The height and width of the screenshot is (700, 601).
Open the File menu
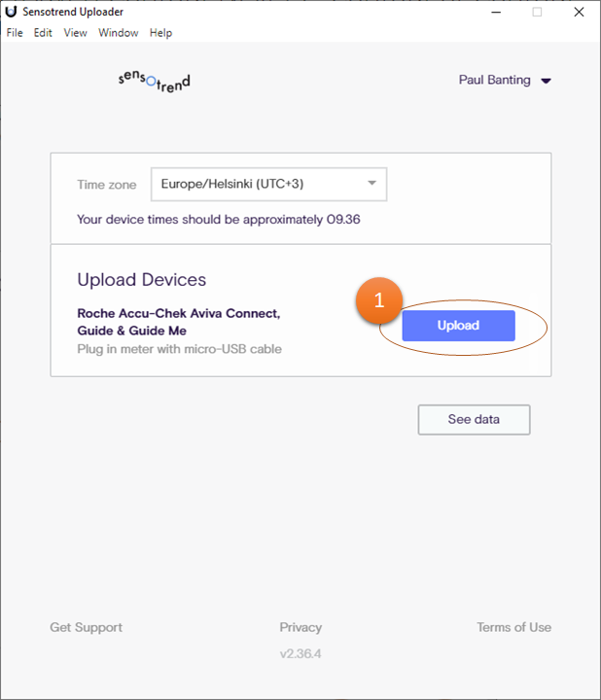tap(15, 33)
